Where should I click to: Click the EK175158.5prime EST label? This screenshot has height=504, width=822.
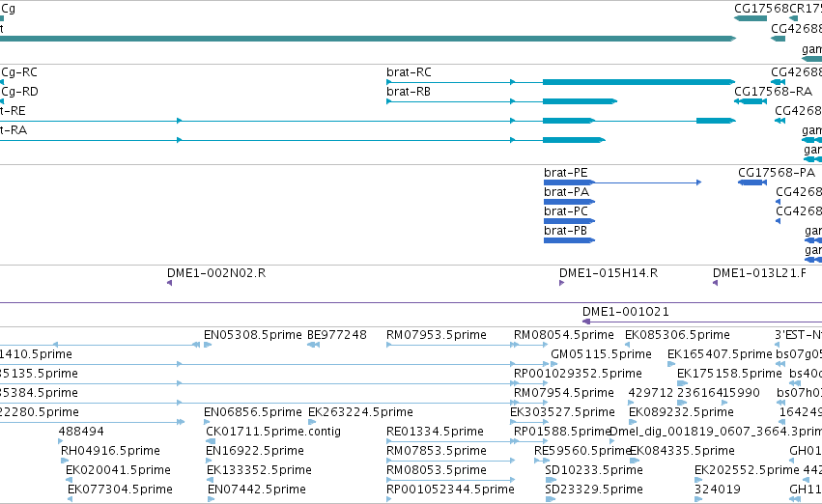(729, 374)
